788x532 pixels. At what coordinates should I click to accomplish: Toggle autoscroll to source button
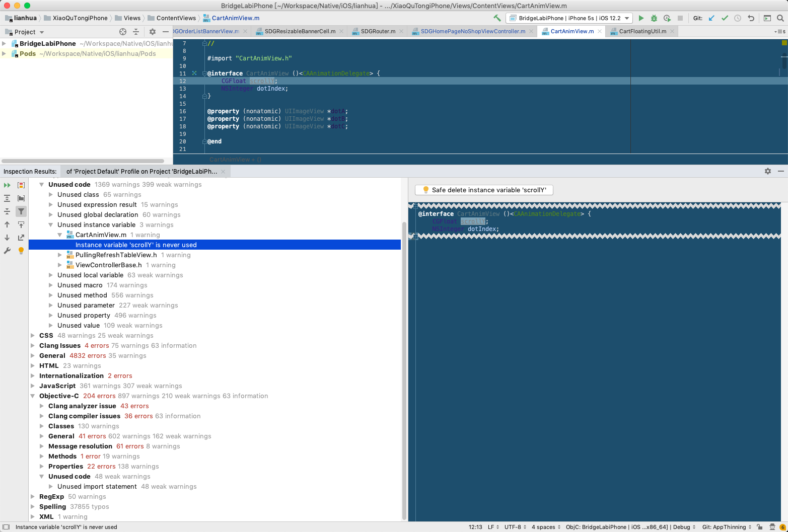tap(21, 224)
